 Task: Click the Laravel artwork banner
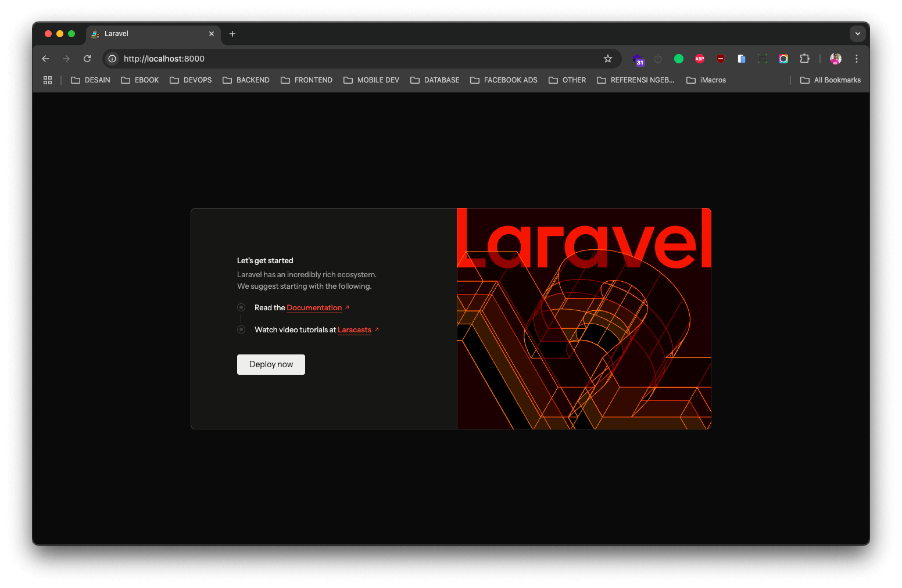pos(584,318)
